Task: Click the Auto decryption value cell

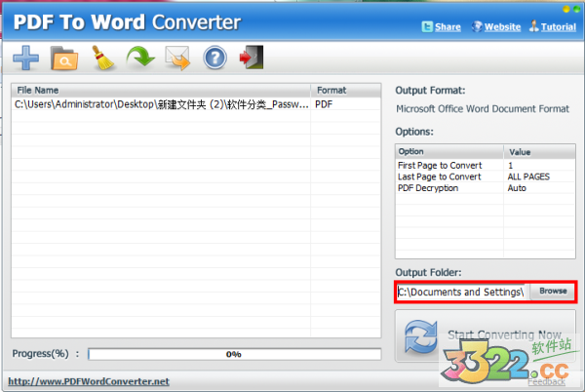Action: coord(517,188)
